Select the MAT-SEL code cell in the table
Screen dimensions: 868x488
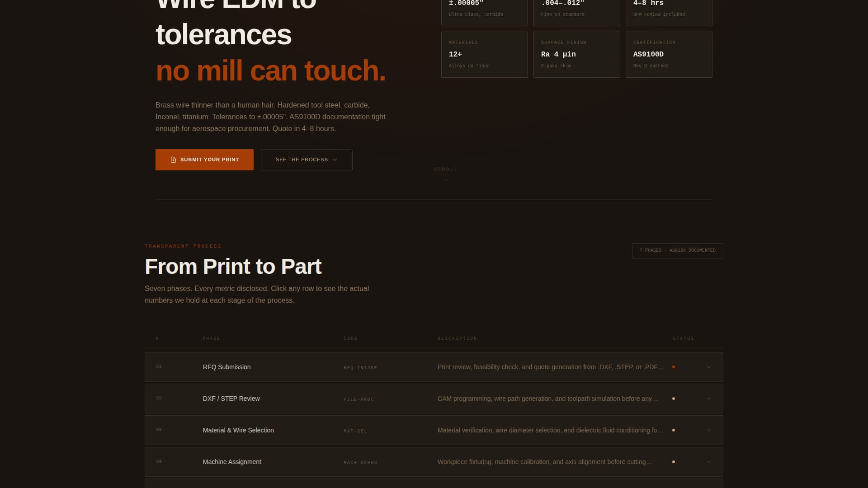click(355, 431)
